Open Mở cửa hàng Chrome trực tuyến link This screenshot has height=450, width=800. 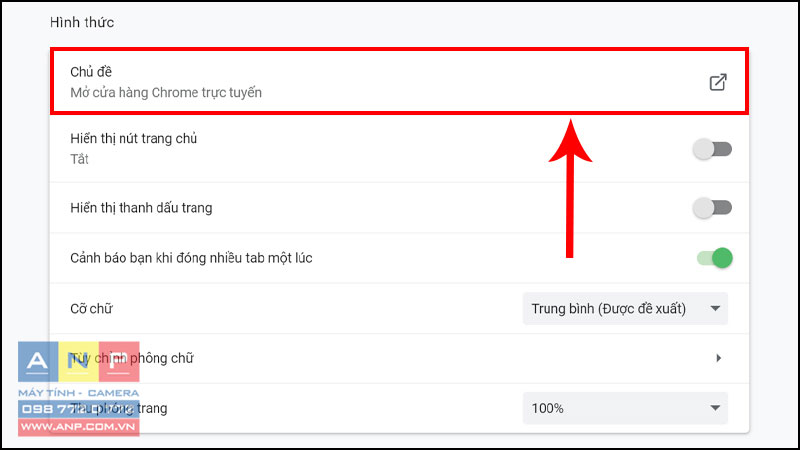(166, 93)
